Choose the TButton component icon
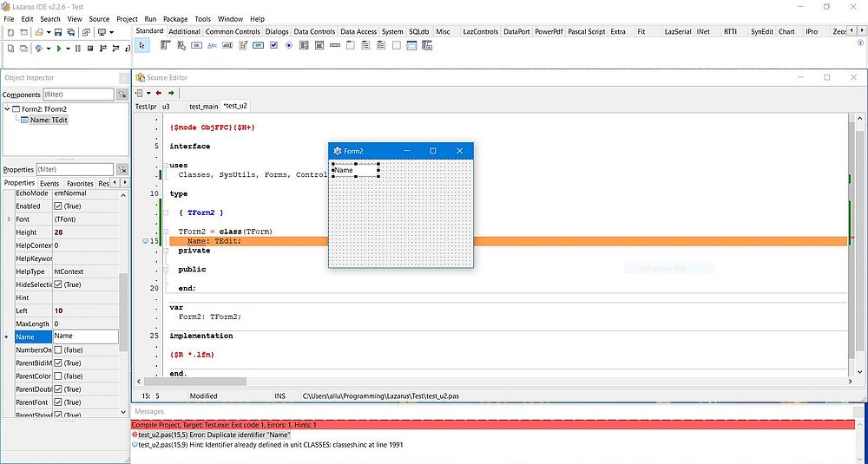The image size is (868, 464). [x=196, y=45]
